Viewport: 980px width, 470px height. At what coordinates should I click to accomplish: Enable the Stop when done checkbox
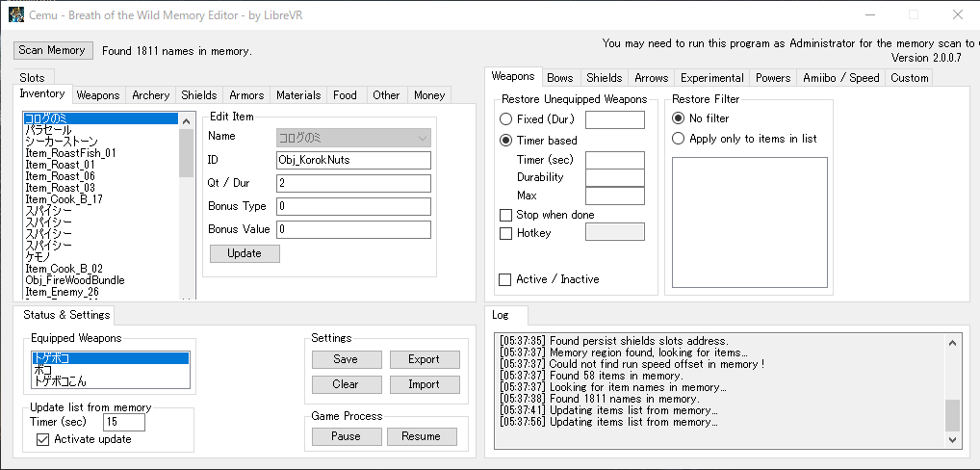click(506, 215)
